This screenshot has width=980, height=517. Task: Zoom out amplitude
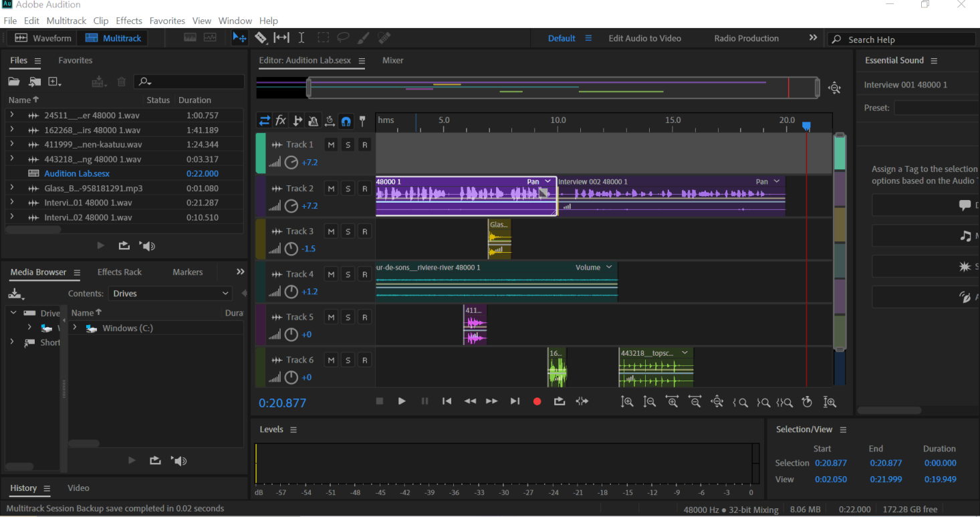tap(649, 402)
